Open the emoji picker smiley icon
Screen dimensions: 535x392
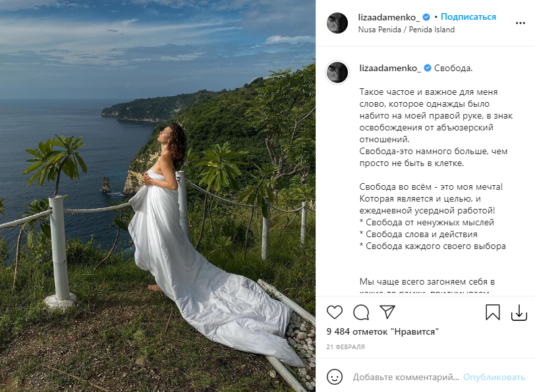tap(335, 378)
